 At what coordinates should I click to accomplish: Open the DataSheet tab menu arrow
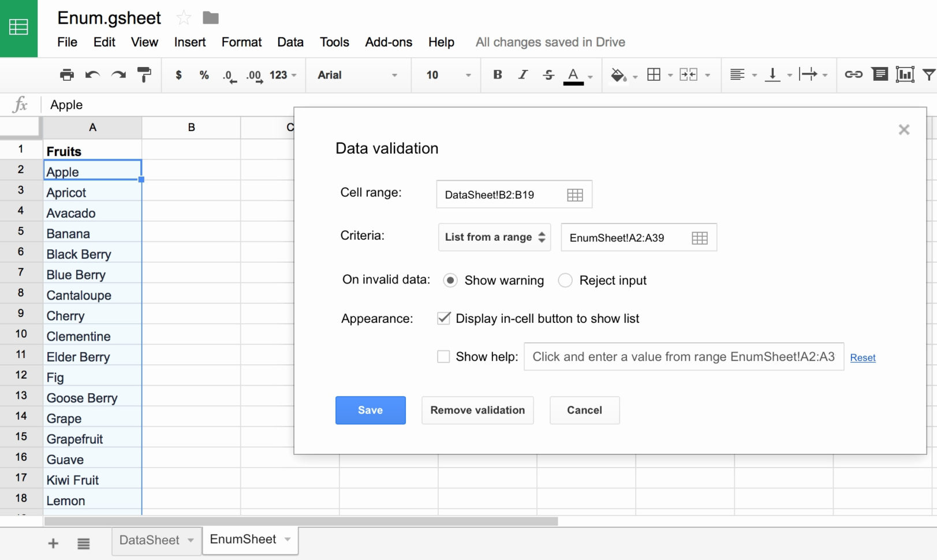click(191, 540)
